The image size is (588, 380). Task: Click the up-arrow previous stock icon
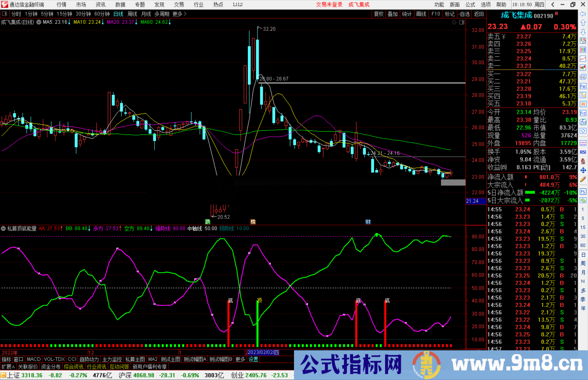[583, 22]
